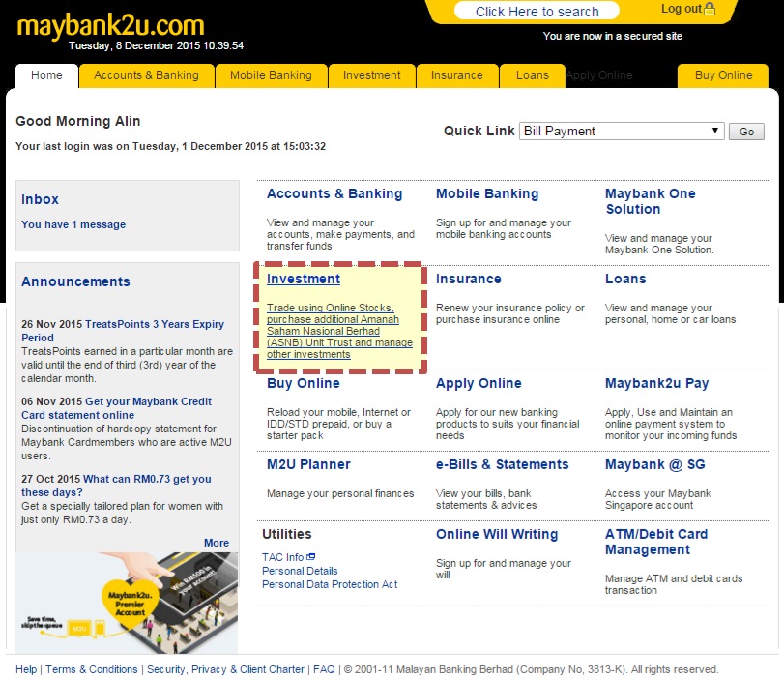Open Security, Privacy & Client Charter link
The image size is (784, 680).
(225, 669)
